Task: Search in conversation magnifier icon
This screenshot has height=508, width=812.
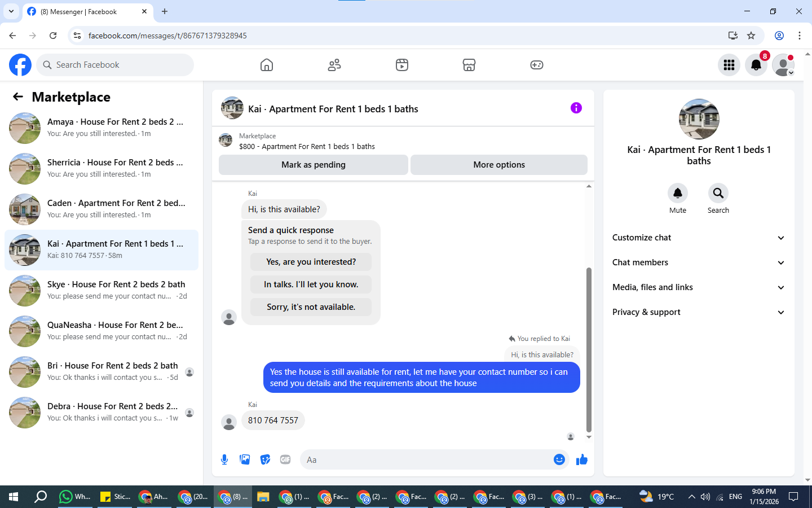Action: coord(718,193)
